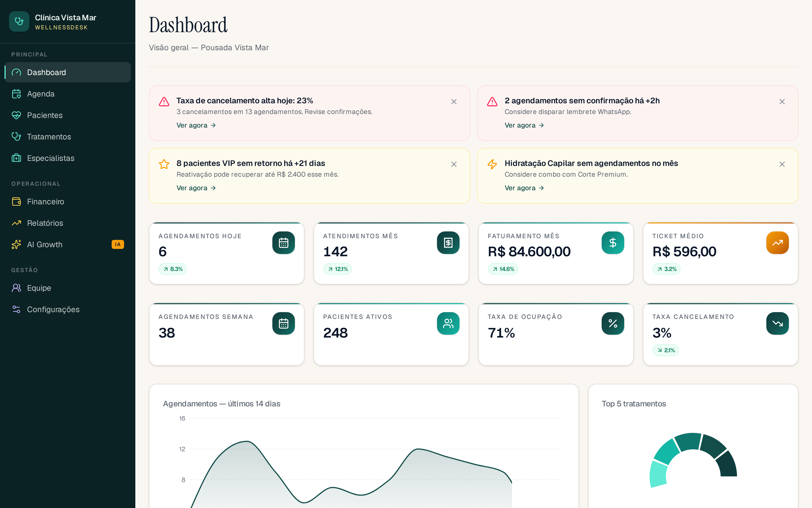Screen dimensions: 812x508
Task: Click the Clínica Vista Mar stethoscope logo
Action: [19, 21]
